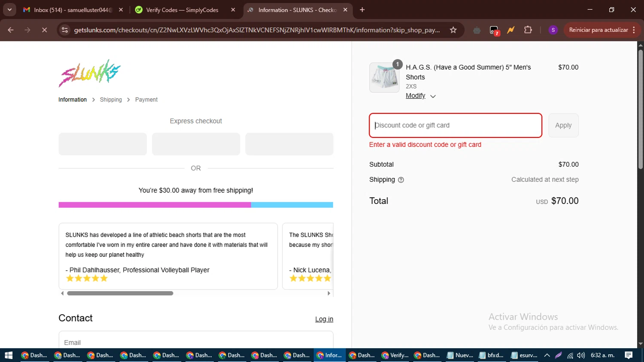Click the grey robot extension icon

pyautogui.click(x=477, y=30)
